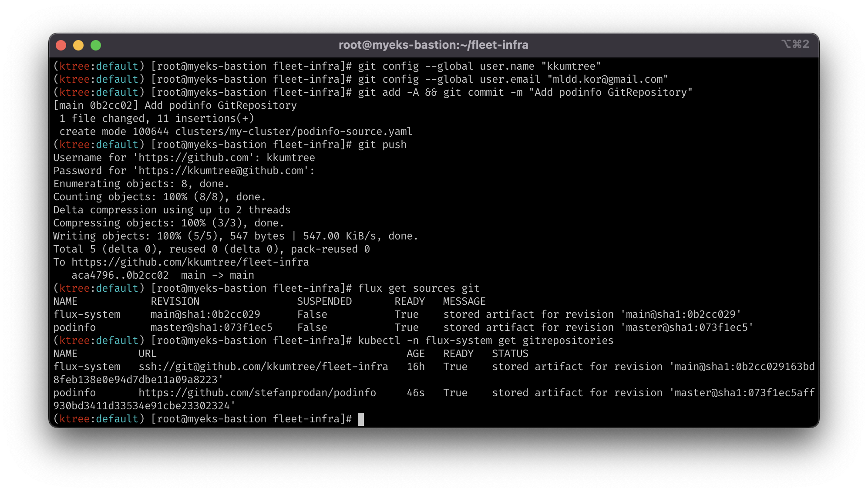
Task: Click the AGE value 16h
Action: click(416, 367)
